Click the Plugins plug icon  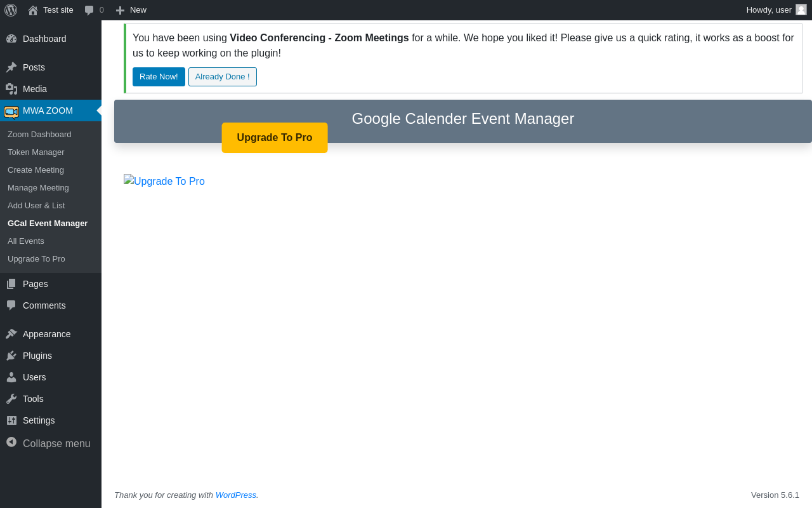tap(11, 356)
